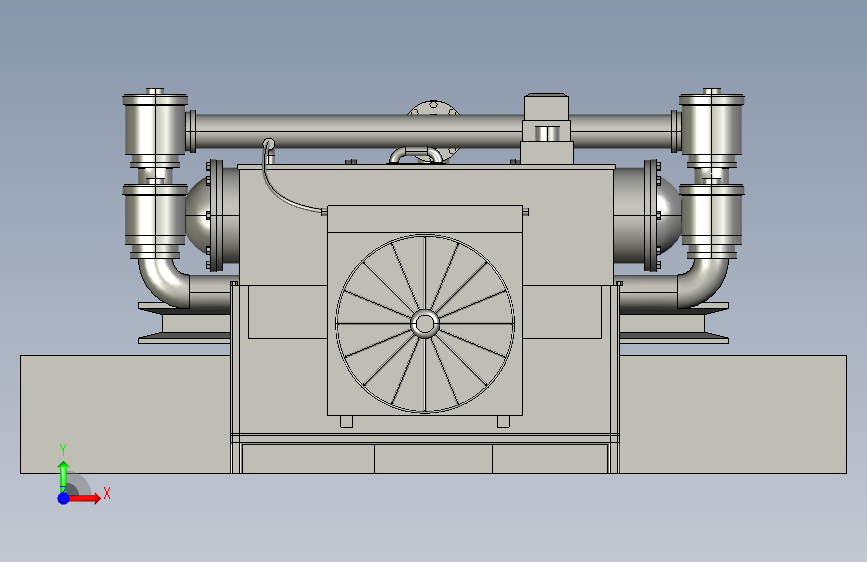Select the lifting eye hook atop the housing
The width and height of the screenshot is (867, 562).
416,155
